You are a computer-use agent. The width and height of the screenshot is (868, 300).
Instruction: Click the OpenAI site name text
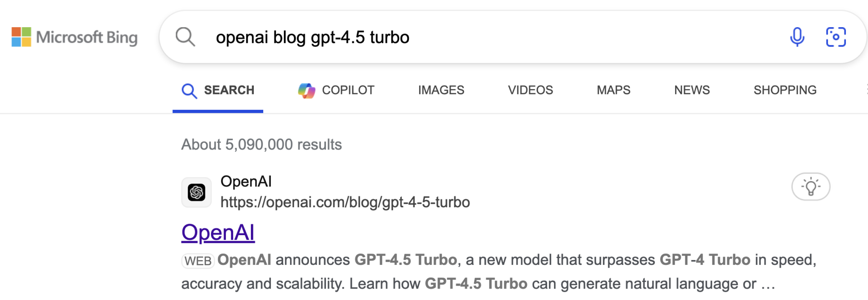click(246, 181)
